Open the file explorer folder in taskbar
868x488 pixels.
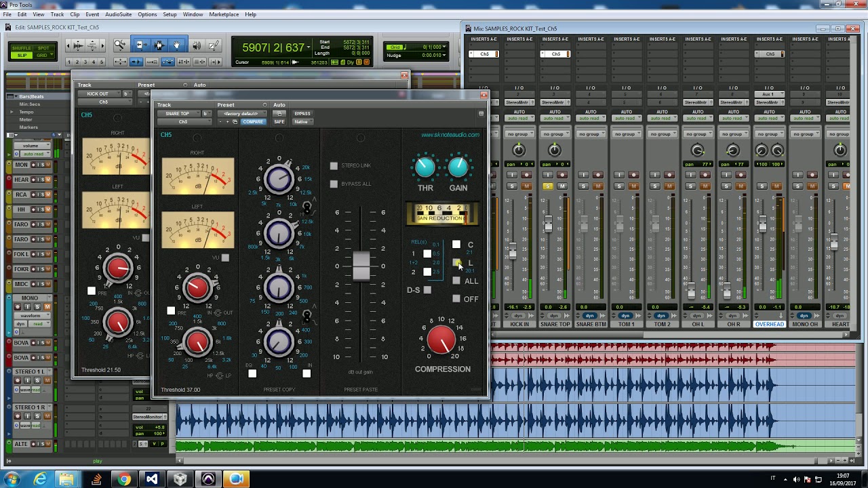[68, 479]
